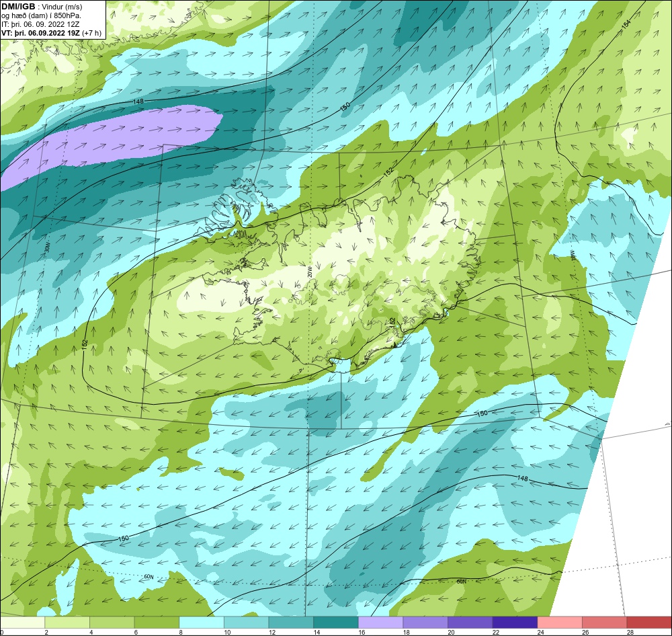Click the 152 contour label west of Iceland
Viewport: 672px width, 636px height.
tap(85, 344)
